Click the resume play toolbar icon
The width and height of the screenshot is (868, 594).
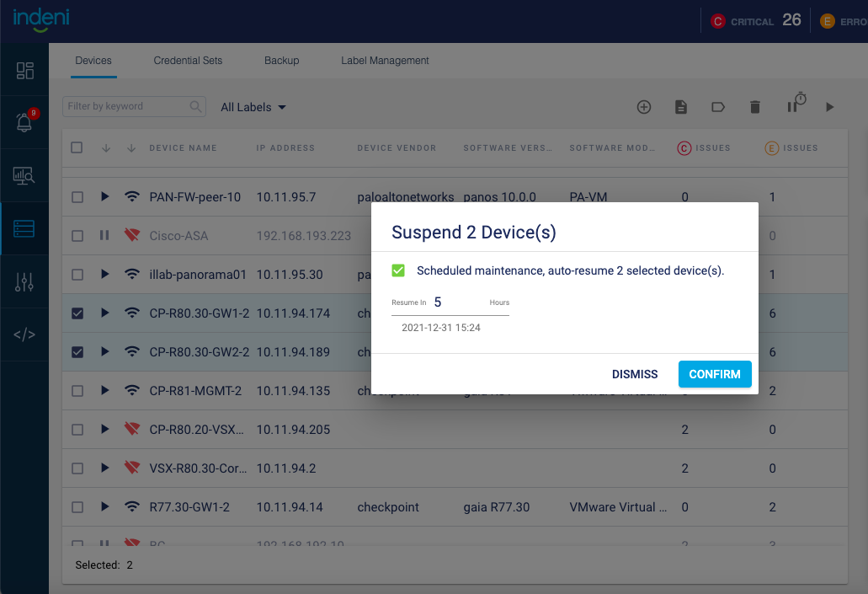click(x=829, y=107)
